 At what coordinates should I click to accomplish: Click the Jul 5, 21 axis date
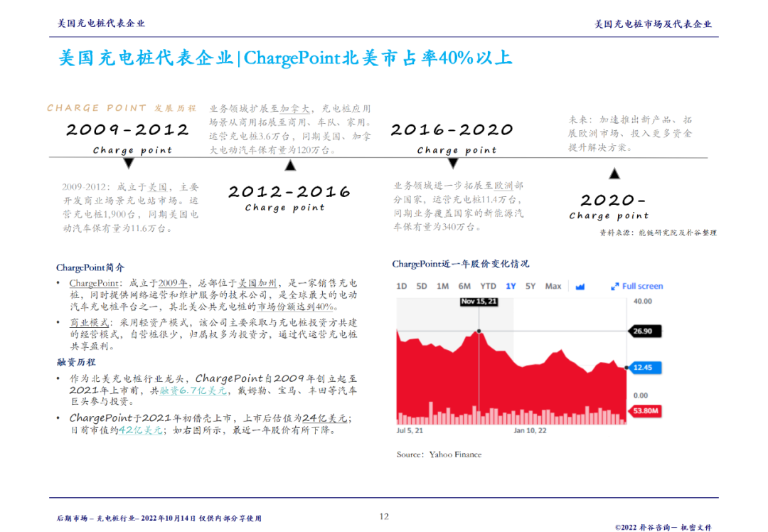coord(410,430)
